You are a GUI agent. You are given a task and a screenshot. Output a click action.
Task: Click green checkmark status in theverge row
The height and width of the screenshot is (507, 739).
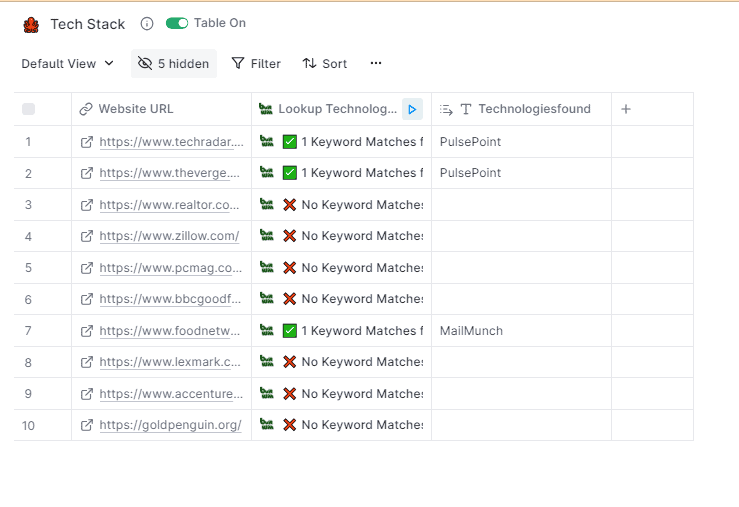tap(289, 173)
